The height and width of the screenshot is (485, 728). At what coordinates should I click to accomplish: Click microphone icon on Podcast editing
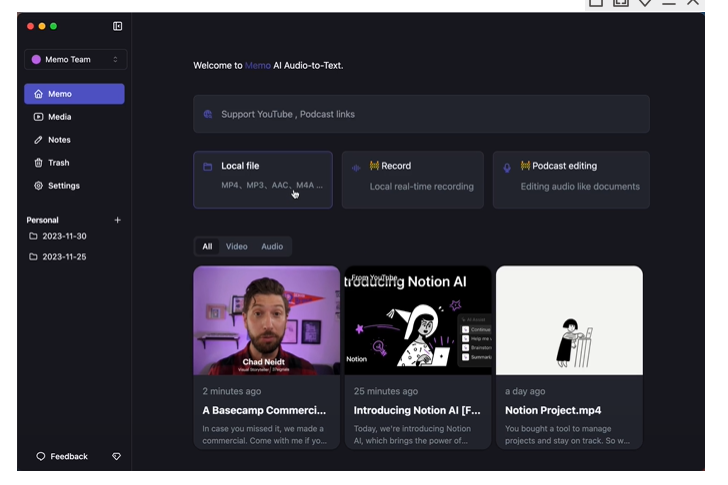click(507, 168)
